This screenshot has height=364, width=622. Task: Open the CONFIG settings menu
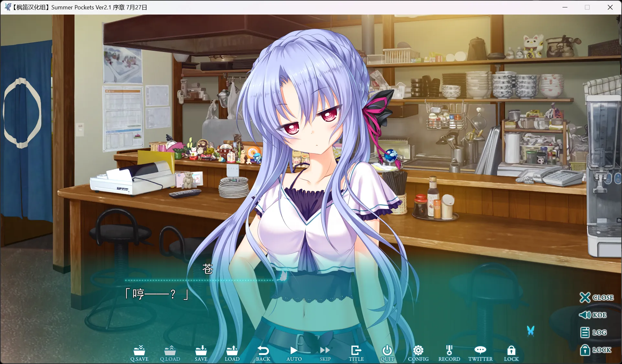(x=418, y=353)
